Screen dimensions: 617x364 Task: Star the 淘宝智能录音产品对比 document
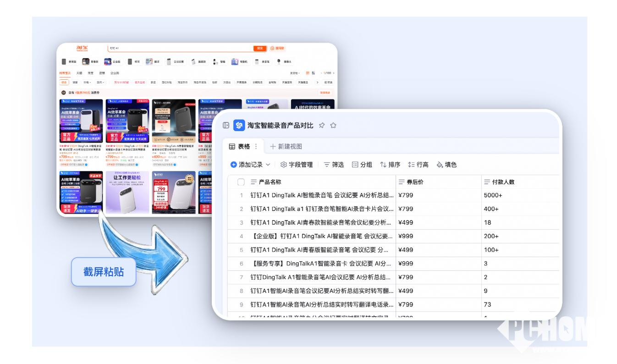coord(333,125)
